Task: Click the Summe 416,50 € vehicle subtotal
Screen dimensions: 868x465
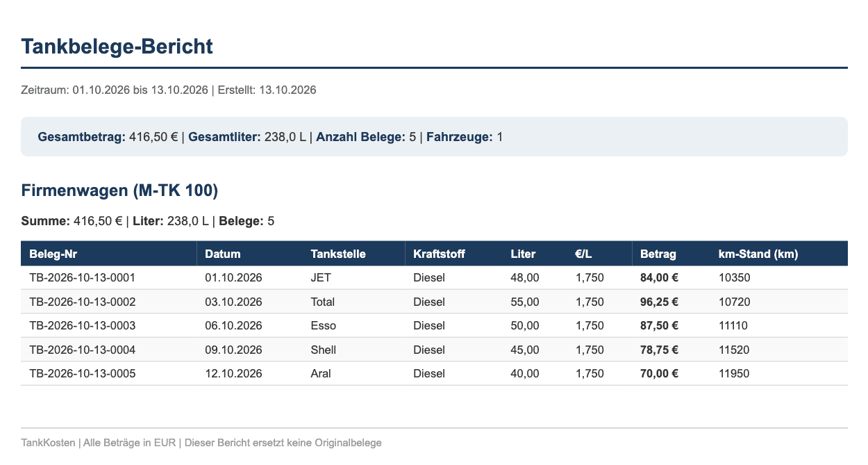Action: (x=72, y=222)
